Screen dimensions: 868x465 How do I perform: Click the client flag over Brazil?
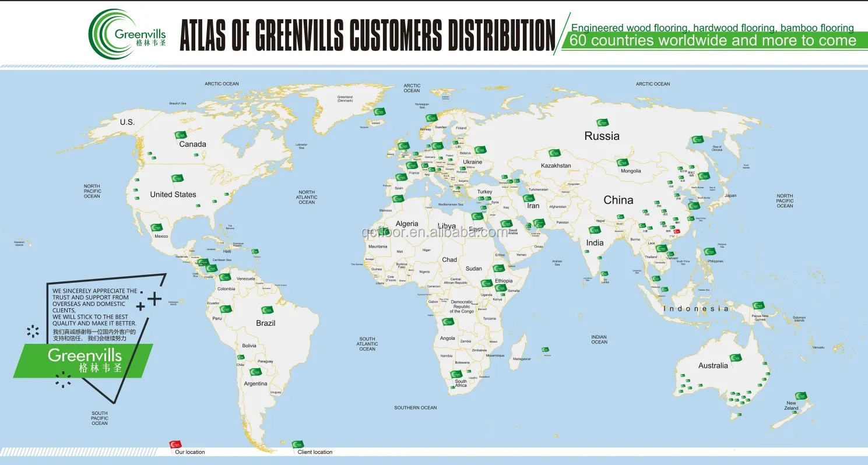(x=267, y=310)
